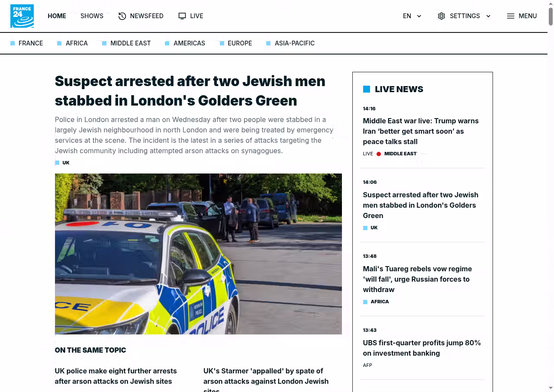Viewport: 554px width, 392px height.
Task: Click the France 24 logo
Action: tap(22, 16)
